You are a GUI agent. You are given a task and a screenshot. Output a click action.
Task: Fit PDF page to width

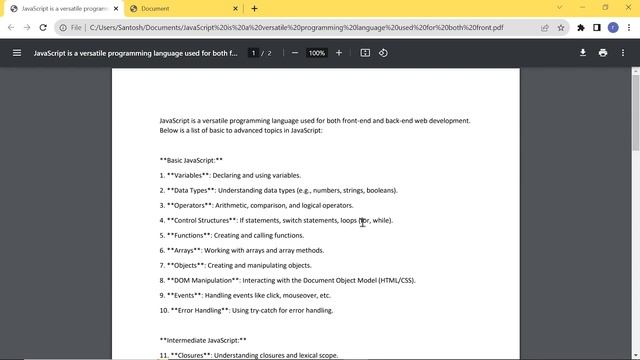[365, 53]
